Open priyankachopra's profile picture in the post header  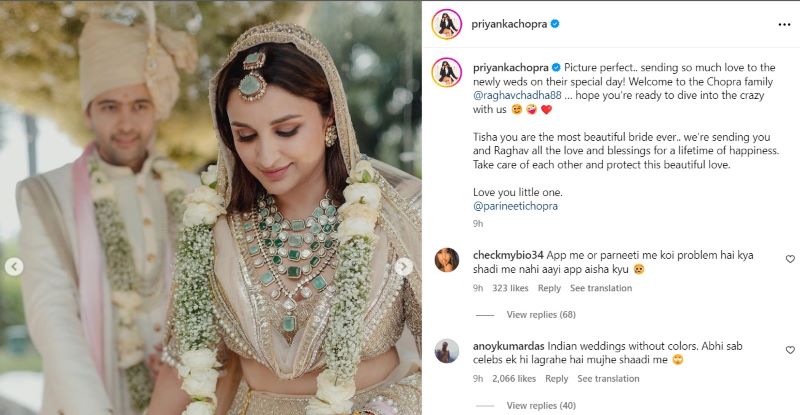pyautogui.click(x=447, y=23)
